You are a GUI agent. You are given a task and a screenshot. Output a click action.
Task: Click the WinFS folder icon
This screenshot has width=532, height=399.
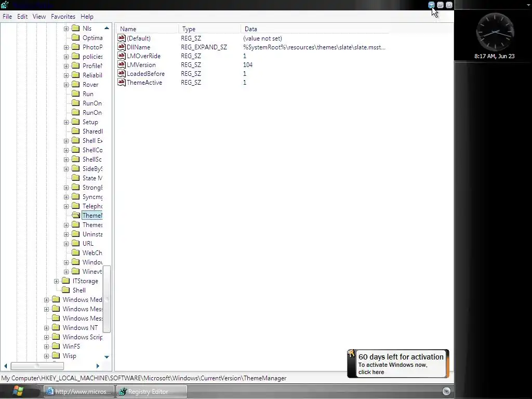click(56, 346)
